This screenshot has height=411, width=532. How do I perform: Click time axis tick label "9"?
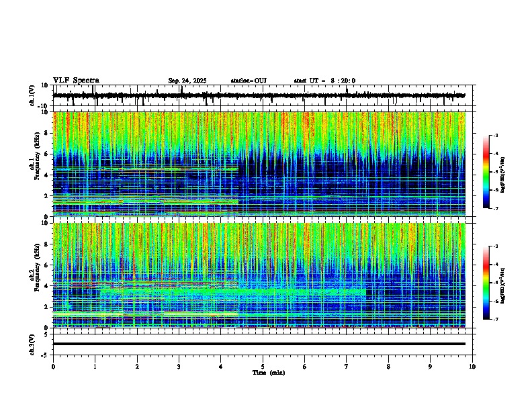click(430, 367)
